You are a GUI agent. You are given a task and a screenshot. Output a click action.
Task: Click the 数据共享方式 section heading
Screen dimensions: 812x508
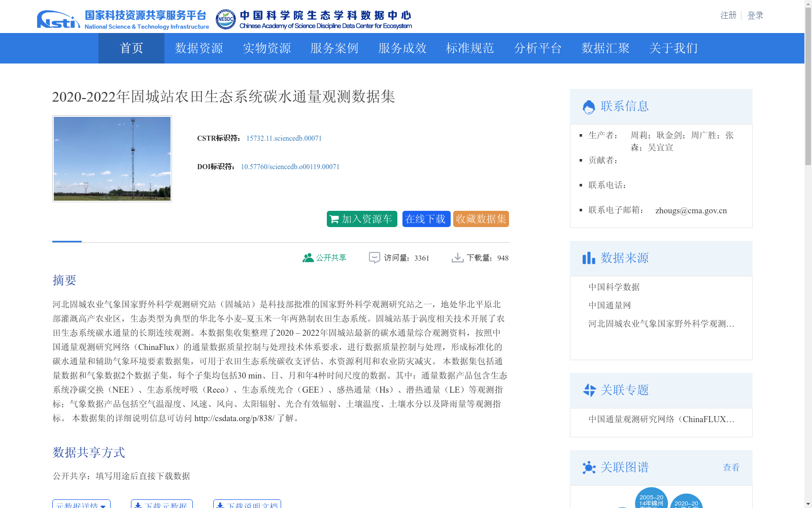(89, 453)
